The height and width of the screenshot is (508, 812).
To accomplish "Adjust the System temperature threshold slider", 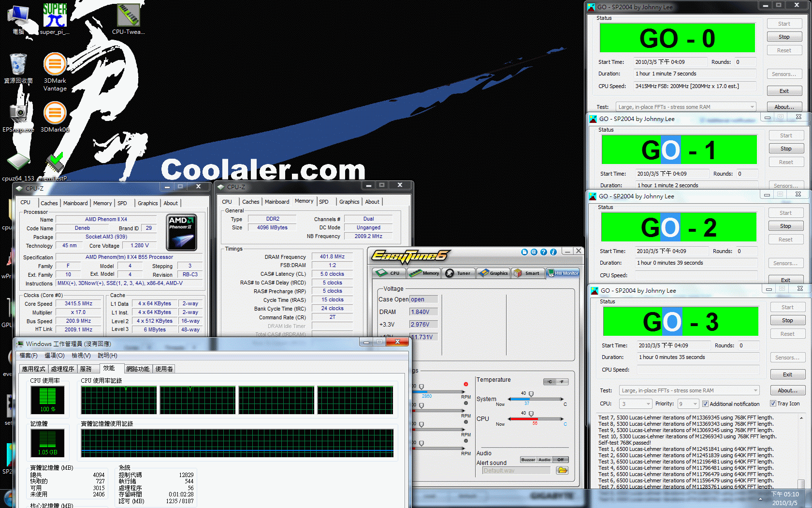I will tap(531, 395).
